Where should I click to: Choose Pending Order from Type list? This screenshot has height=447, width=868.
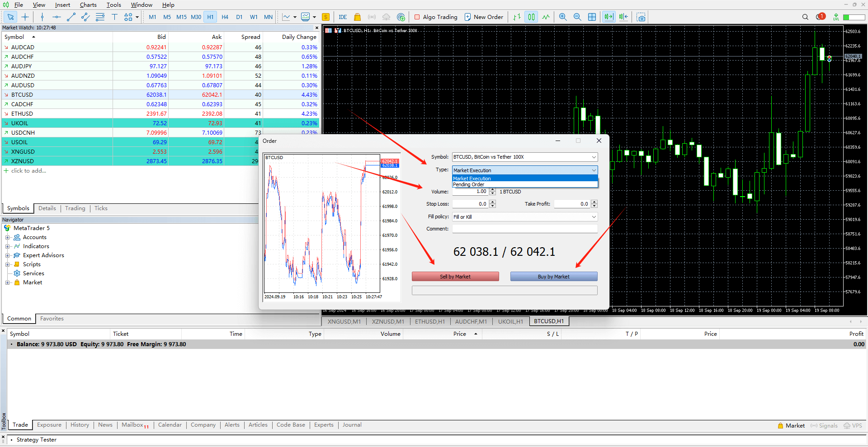tap(525, 184)
